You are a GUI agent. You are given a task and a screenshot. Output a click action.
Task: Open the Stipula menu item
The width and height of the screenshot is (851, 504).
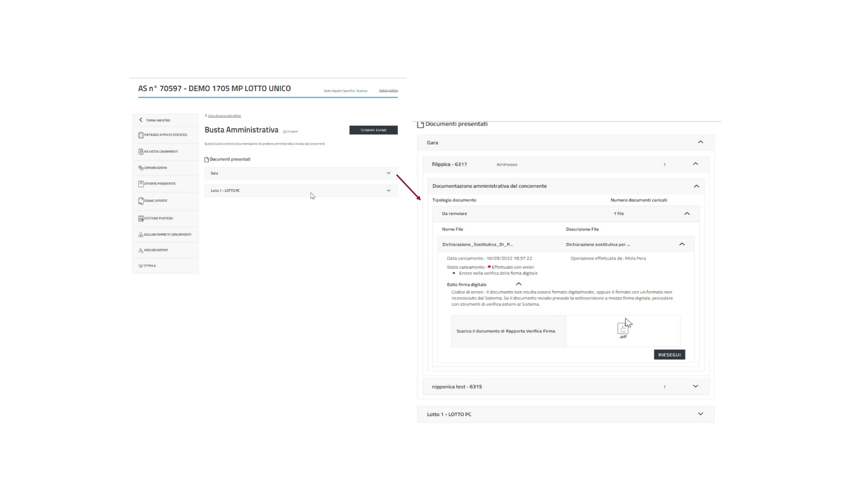click(150, 266)
